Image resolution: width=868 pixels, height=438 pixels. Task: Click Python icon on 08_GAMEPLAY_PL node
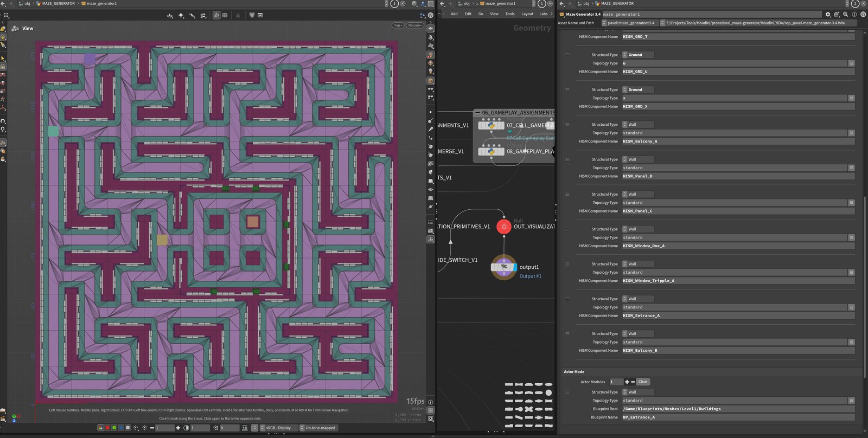click(492, 151)
